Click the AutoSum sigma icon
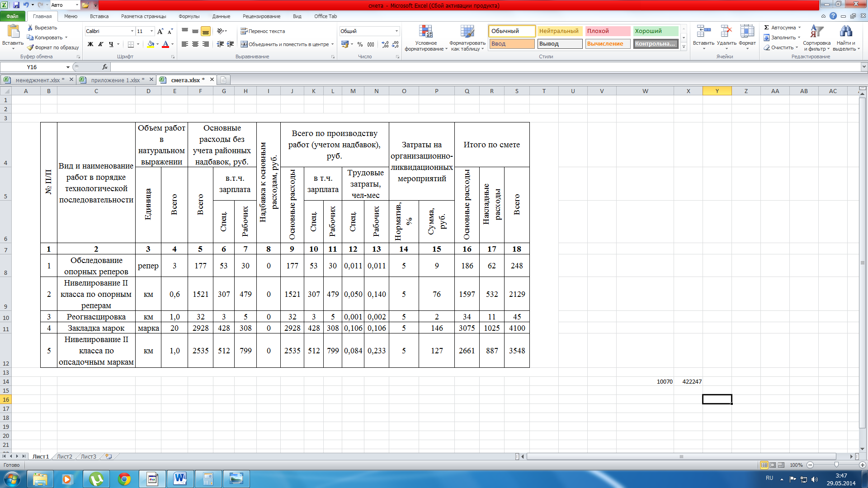This screenshot has height=488, width=868. point(767,28)
